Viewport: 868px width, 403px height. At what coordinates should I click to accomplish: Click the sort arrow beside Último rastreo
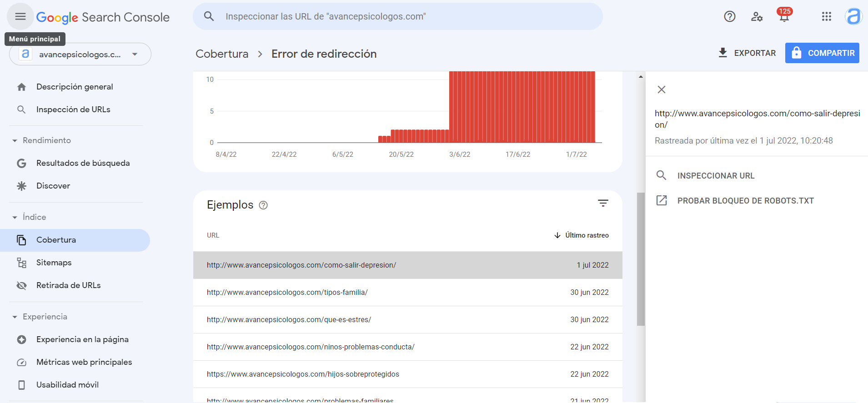[x=557, y=235]
